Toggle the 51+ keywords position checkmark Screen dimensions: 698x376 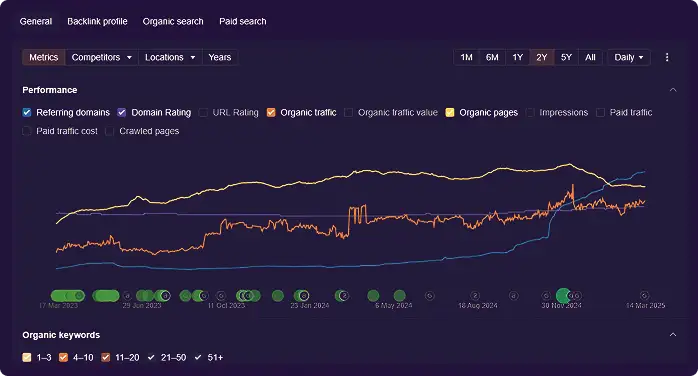198,357
